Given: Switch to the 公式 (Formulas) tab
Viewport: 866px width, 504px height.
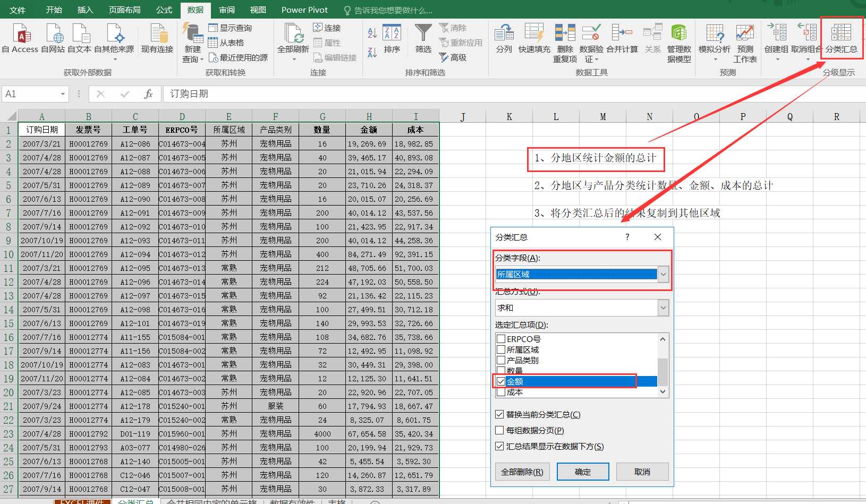Looking at the screenshot, I should 164,10.
